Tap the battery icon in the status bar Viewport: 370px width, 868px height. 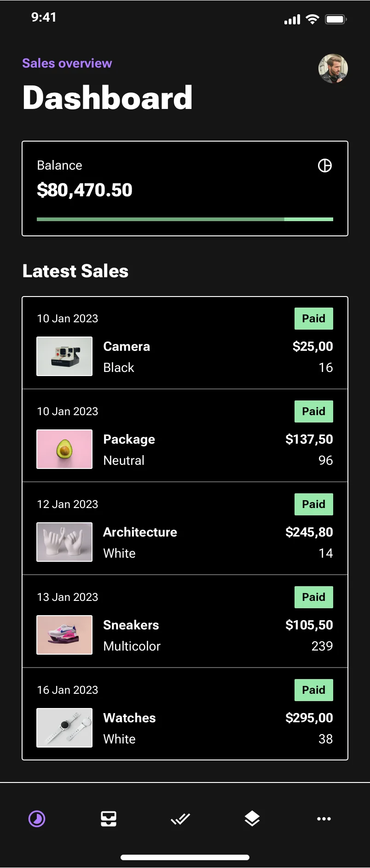tap(336, 19)
